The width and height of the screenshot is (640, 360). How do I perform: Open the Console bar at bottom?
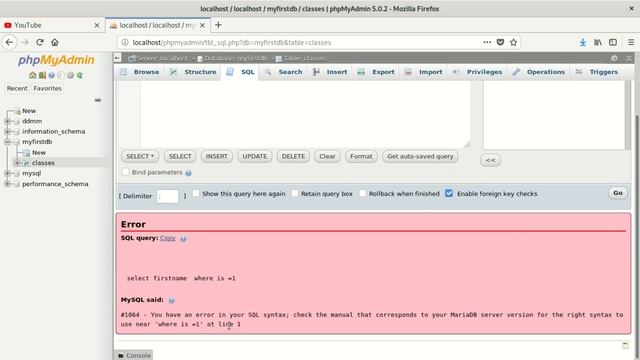pyautogui.click(x=134, y=356)
